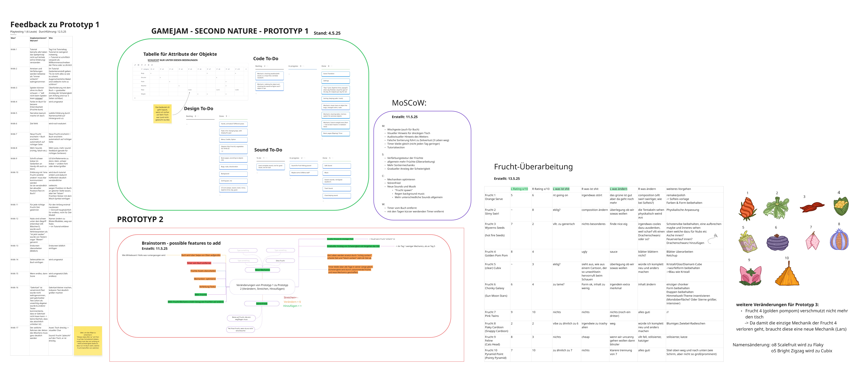Viewport: 868px width, 377px height.
Task: Click the green 'Mehr Früchte' mind map node
Action: tap(201, 294)
